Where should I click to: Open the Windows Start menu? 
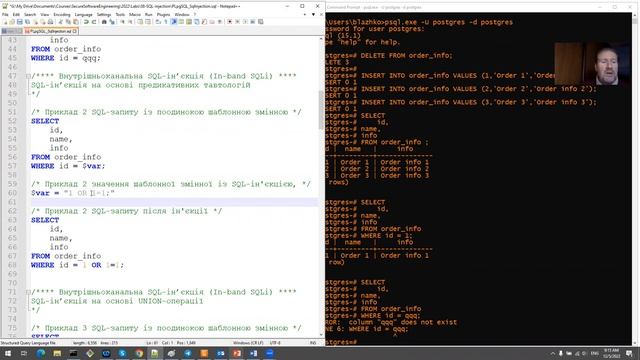8,353
